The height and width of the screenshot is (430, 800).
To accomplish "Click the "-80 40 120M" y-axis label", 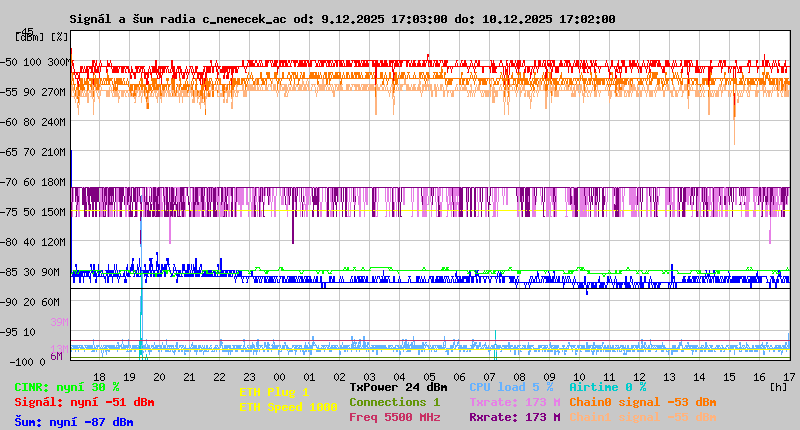I will [35, 242].
